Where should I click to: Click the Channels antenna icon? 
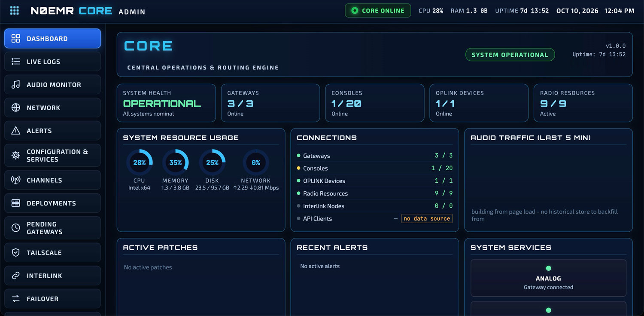pyautogui.click(x=16, y=180)
